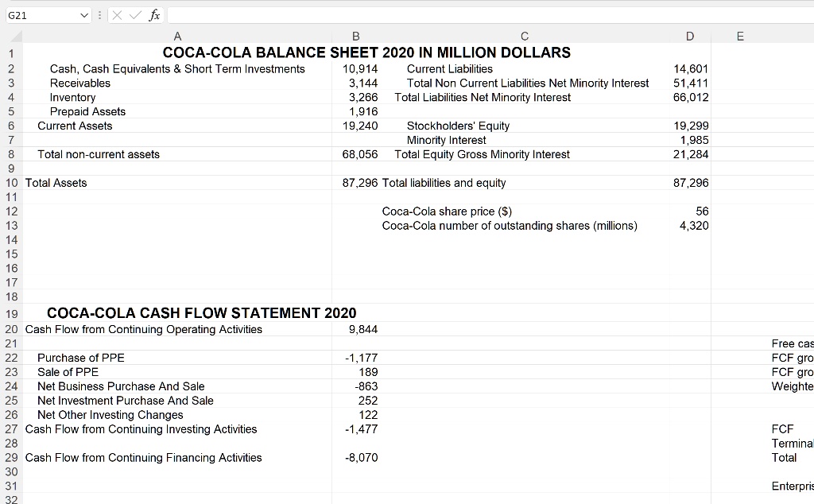Viewport: 814px width, 504px height.
Task: Click the Purchase of PPE cell
Action: (80, 358)
